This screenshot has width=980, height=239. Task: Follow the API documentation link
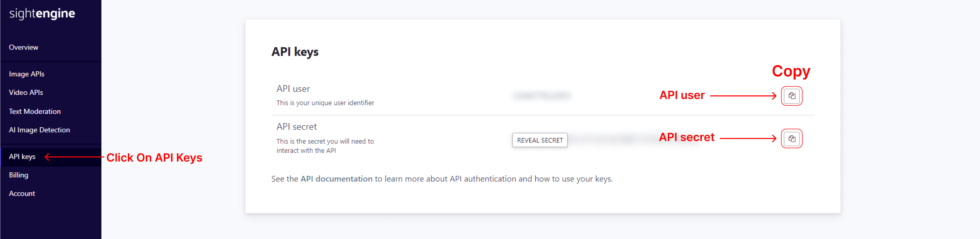point(336,178)
